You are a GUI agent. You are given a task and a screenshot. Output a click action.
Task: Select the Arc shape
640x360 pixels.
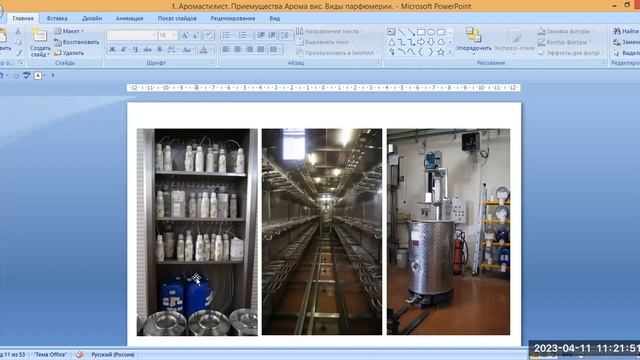pos(401,52)
